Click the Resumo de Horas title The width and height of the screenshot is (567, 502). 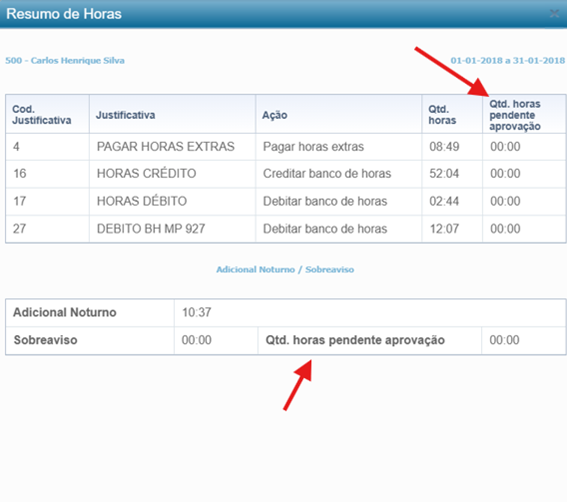[64, 14]
